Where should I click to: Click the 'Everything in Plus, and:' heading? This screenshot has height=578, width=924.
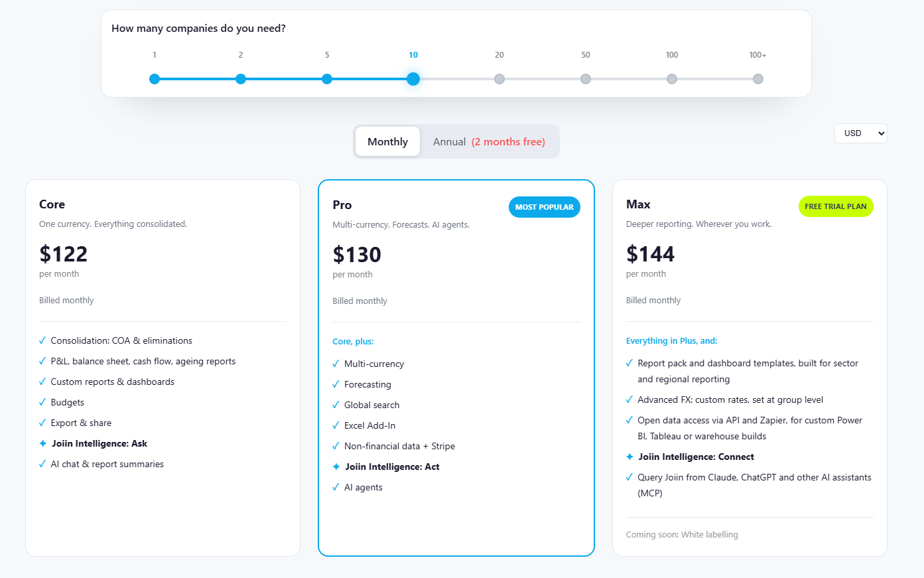click(671, 340)
